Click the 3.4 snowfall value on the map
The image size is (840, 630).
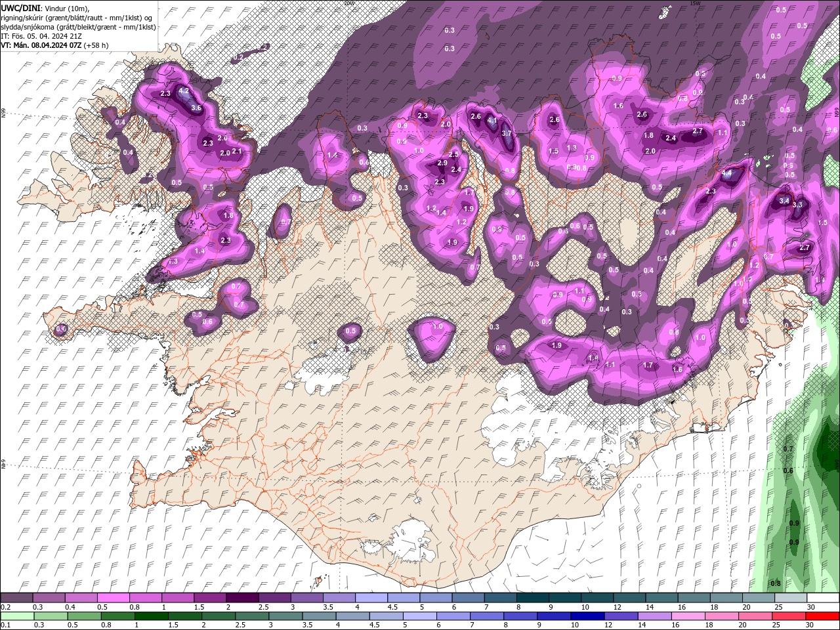pos(784,200)
